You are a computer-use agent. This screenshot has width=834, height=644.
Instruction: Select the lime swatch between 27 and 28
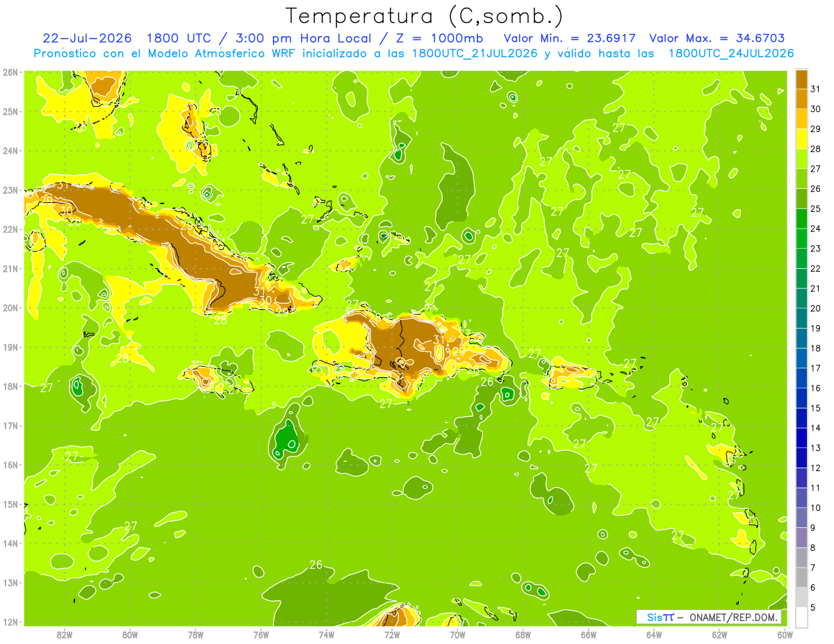tap(801, 158)
